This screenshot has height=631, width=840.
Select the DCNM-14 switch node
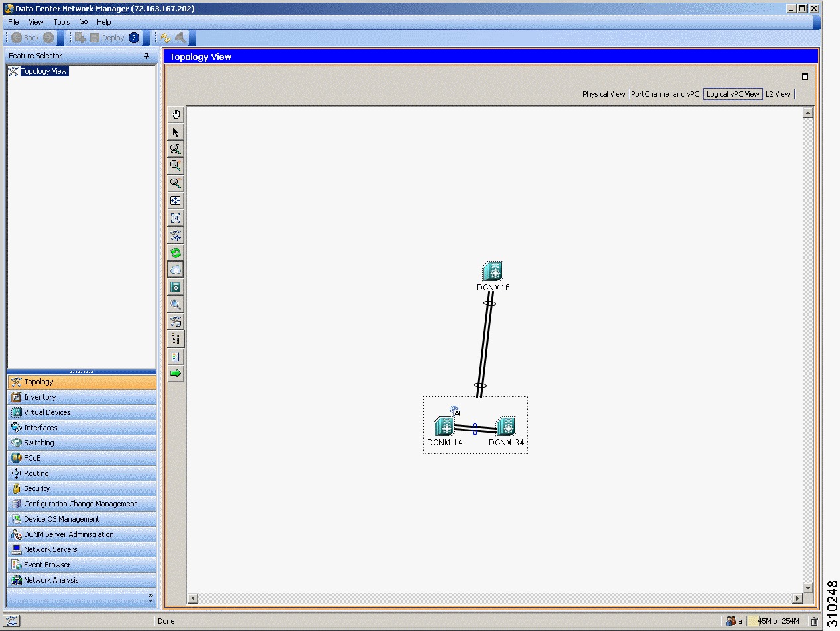point(444,426)
